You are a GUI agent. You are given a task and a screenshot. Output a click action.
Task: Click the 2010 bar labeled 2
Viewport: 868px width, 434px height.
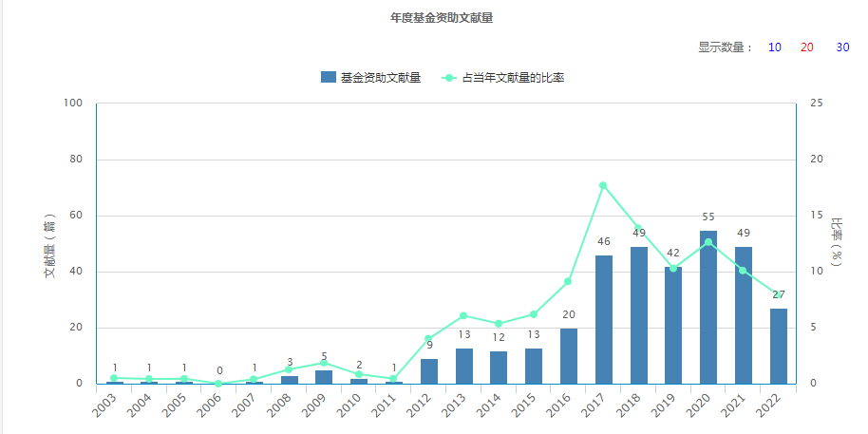359,382
